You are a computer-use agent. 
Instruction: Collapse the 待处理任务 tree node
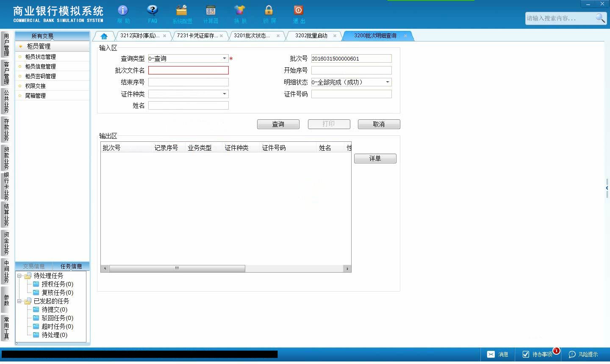[x=19, y=276]
